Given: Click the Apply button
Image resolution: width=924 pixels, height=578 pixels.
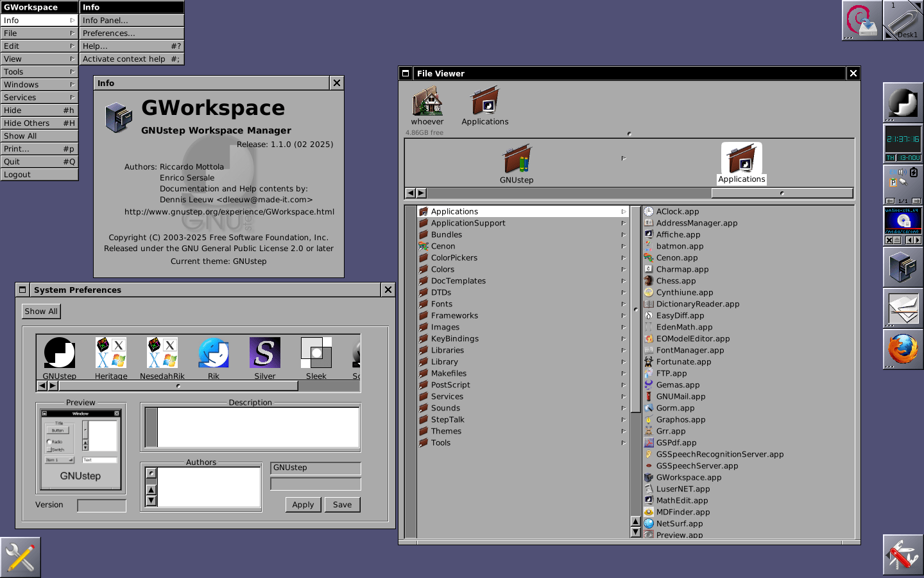Looking at the screenshot, I should pos(303,505).
